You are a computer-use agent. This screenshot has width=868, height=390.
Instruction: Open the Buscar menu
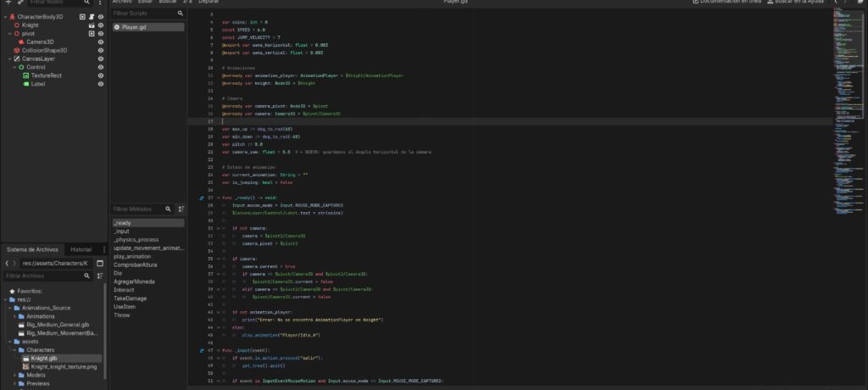pyautogui.click(x=168, y=2)
